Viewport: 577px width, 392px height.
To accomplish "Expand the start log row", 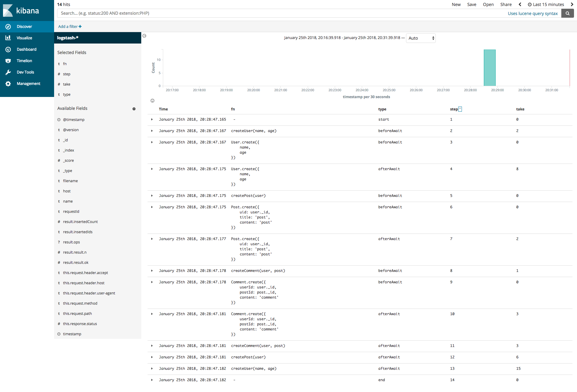I will [x=152, y=119].
